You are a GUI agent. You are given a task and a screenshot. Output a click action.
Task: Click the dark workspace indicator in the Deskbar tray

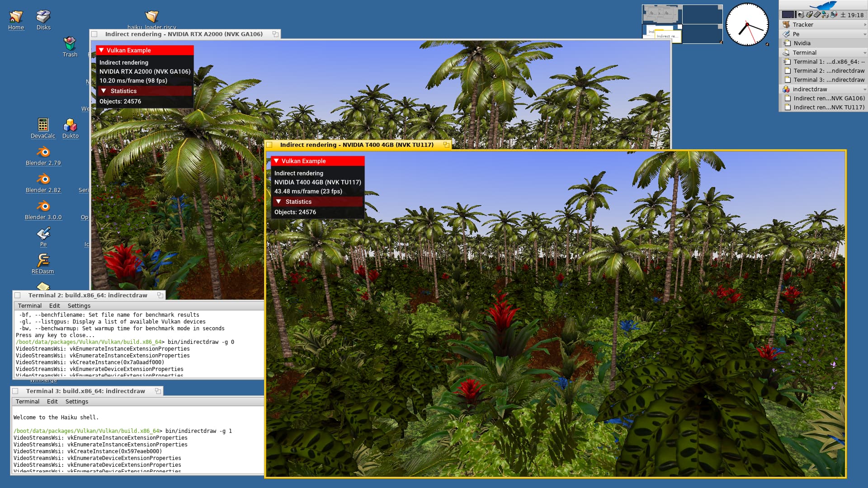(788, 15)
